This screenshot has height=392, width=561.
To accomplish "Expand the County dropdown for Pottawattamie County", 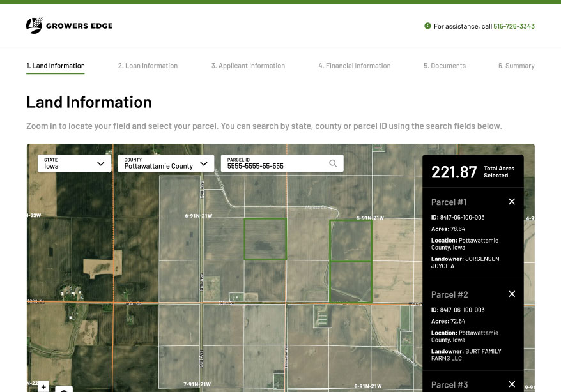I will 165,163.
